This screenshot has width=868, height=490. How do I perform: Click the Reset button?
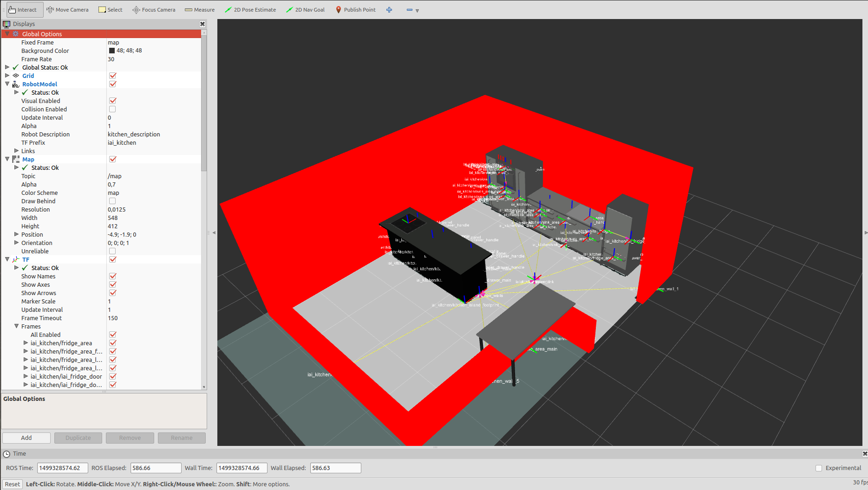click(13, 484)
